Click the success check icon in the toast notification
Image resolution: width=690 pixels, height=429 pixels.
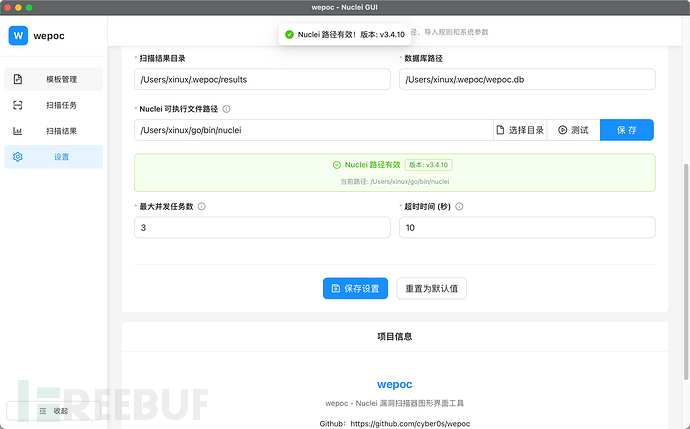point(289,34)
